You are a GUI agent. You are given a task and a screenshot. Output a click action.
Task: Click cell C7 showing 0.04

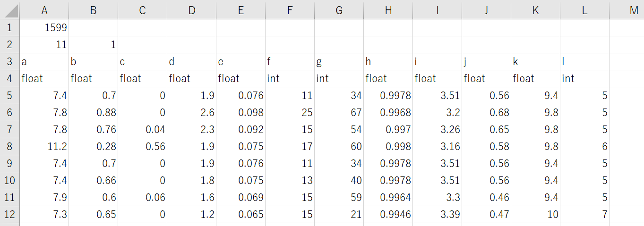142,129
